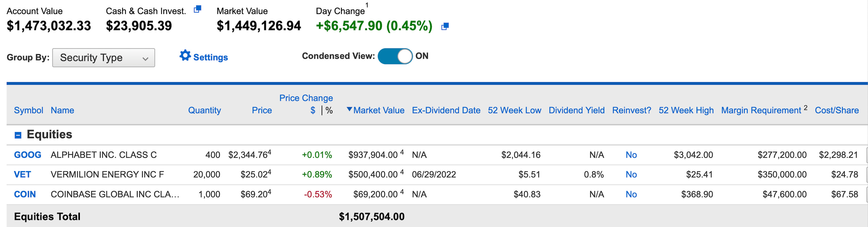Change reinvest setting No for GOOG
The height and width of the screenshot is (227, 868).
631,155
